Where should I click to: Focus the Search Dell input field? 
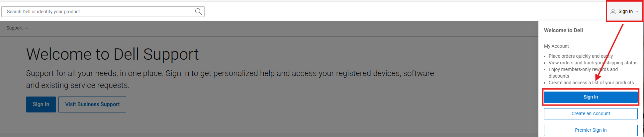[100, 12]
